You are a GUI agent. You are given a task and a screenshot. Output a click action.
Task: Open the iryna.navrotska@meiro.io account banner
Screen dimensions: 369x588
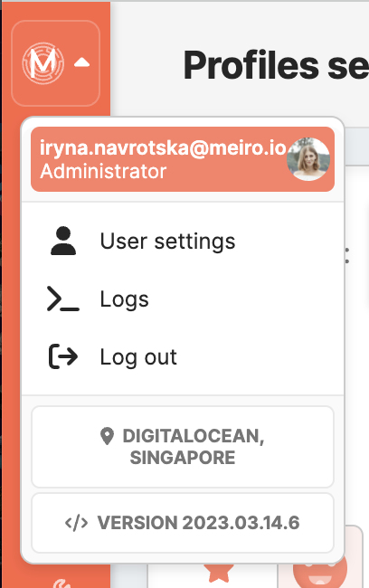[183, 159]
